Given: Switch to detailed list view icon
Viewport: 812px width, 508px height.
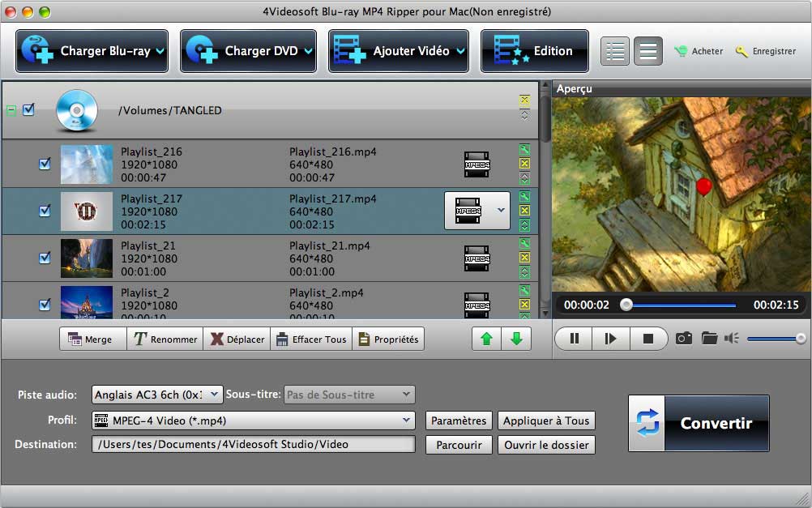Looking at the screenshot, I should pos(615,52).
